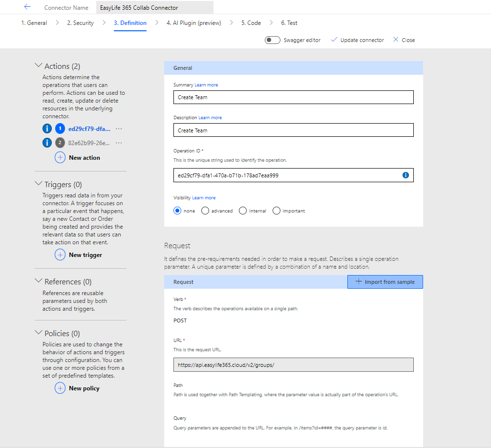This screenshot has width=491, height=448.
Task: Select the important visibility radio button
Action: 276,211
